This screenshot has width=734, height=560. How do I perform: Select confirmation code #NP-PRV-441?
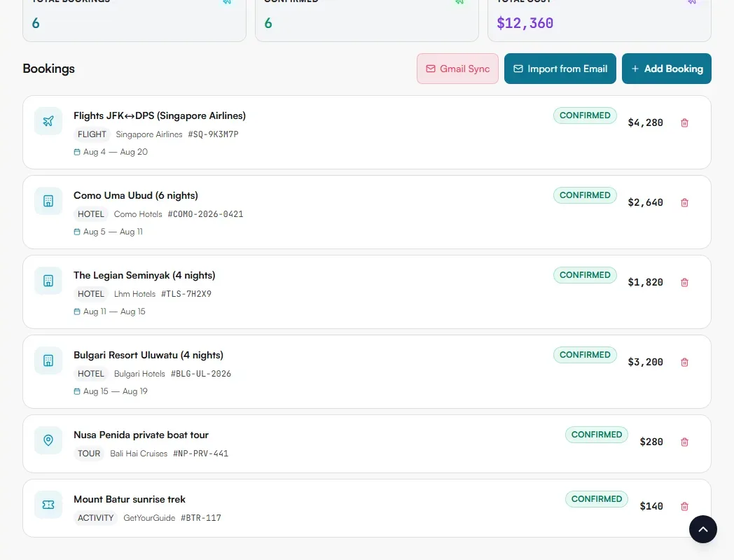(200, 454)
